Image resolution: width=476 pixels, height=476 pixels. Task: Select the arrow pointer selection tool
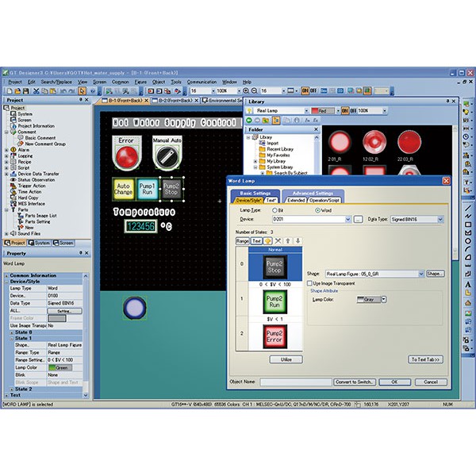[82, 90]
